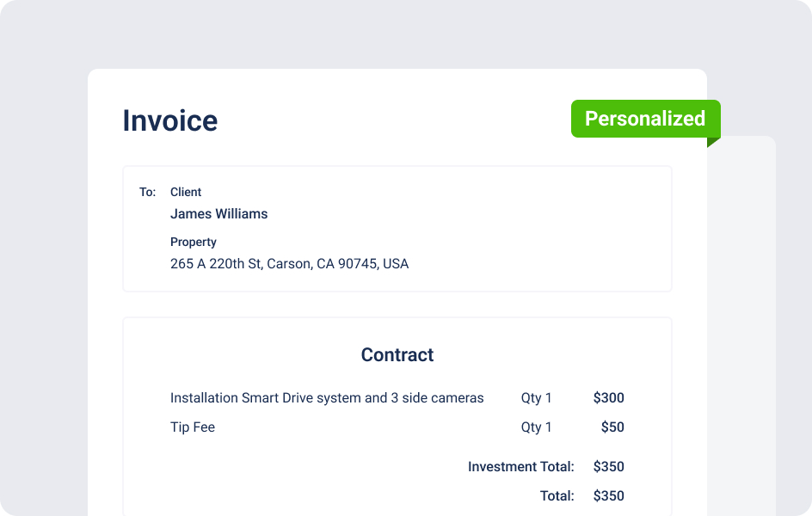Screen dimensions: 812x516
Task: Select the Installation Smart Drive system line item
Action: [327, 398]
